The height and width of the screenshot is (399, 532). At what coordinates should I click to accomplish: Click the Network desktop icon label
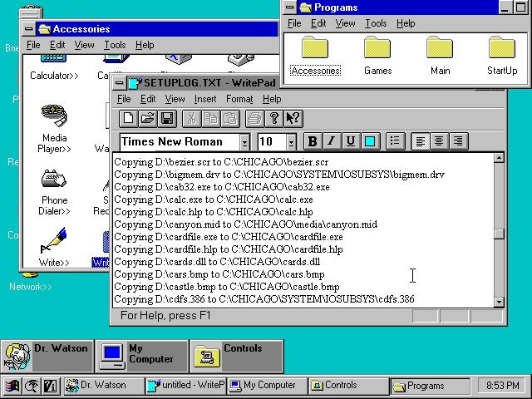tap(31, 287)
